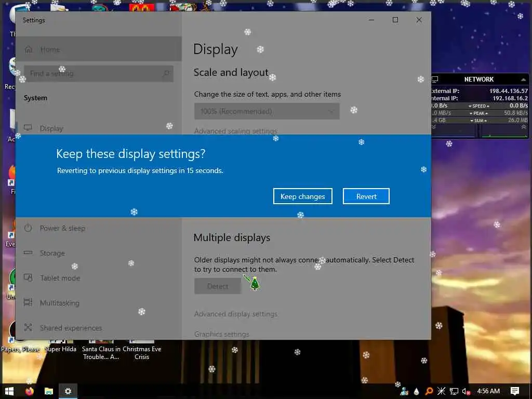Click the Tablet mode icon in the sidebar
The image size is (532, 399).
(x=28, y=277)
